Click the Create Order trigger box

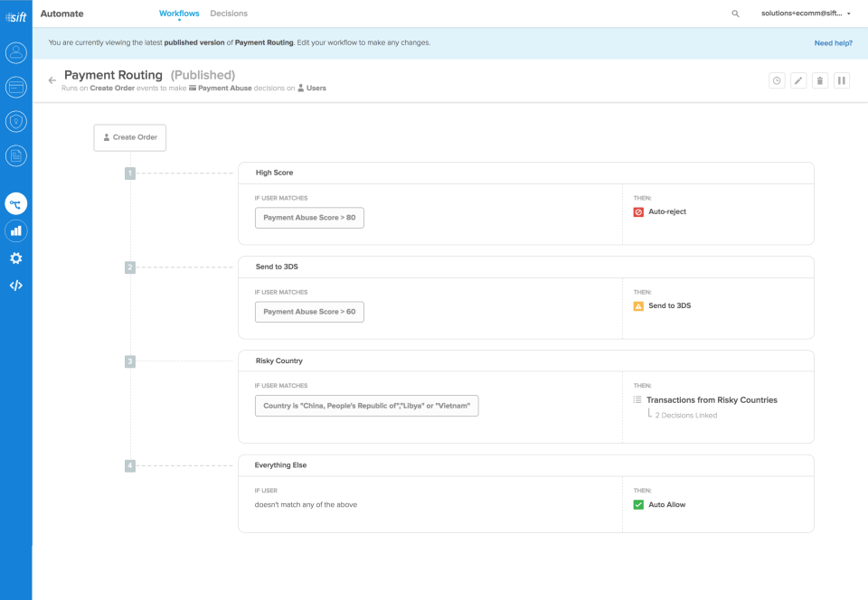tap(130, 137)
